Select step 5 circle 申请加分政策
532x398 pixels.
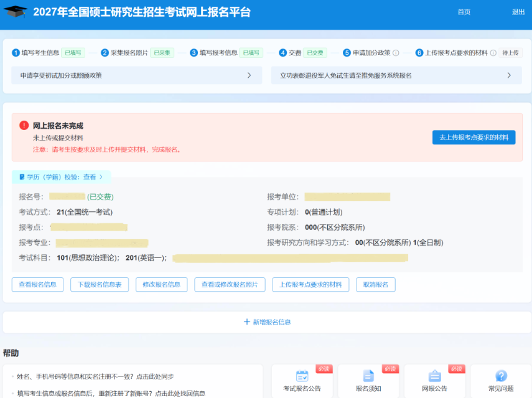tap(347, 53)
